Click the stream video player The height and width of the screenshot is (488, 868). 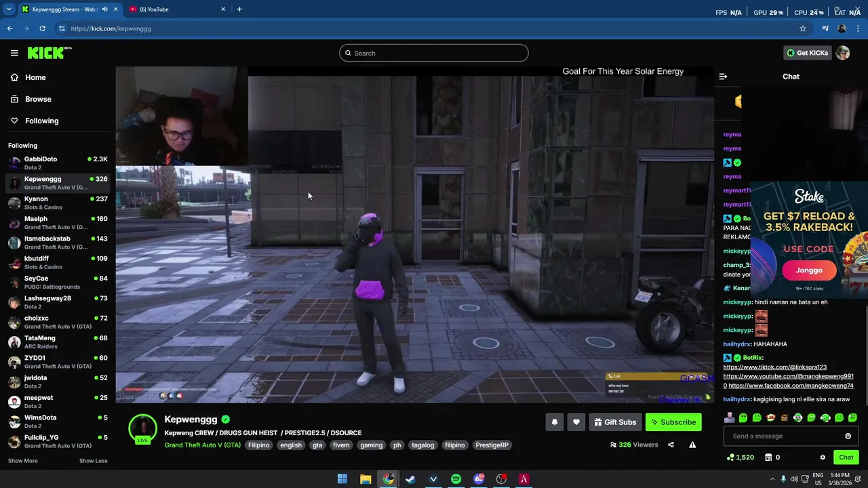pyautogui.click(x=414, y=235)
